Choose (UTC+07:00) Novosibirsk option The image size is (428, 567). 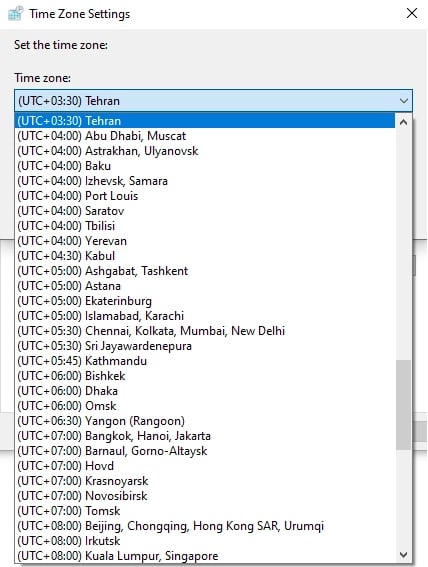[205, 496]
